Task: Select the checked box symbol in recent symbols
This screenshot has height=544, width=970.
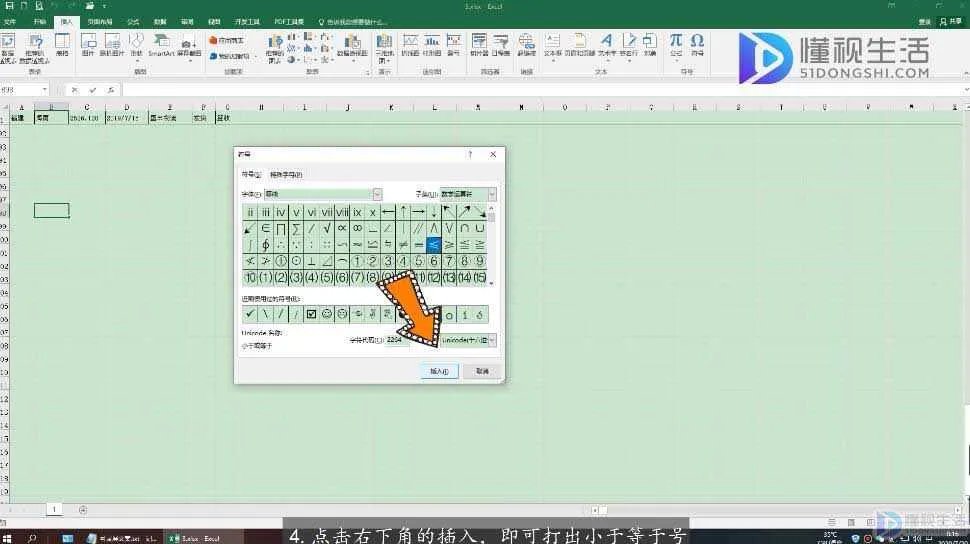Action: click(311, 314)
